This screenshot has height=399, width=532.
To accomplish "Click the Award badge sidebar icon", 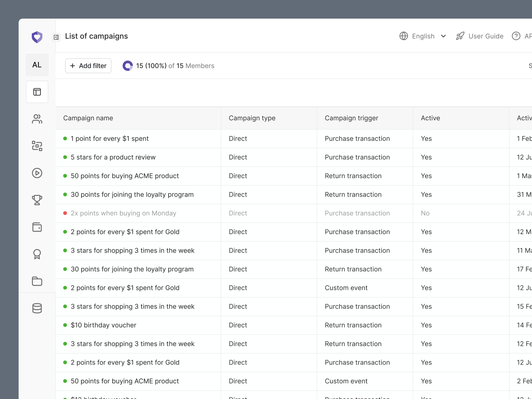I will coord(37,254).
